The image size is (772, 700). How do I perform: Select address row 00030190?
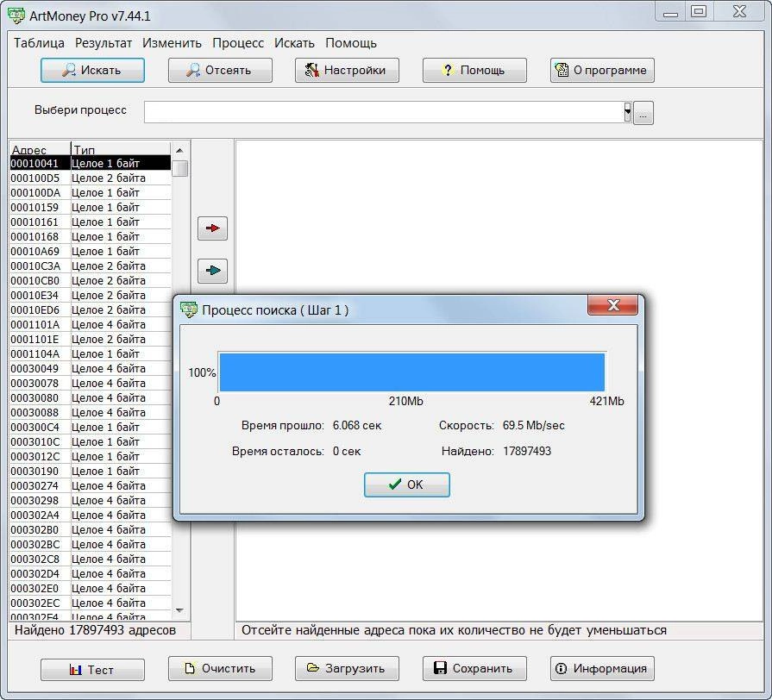[x=91, y=472]
